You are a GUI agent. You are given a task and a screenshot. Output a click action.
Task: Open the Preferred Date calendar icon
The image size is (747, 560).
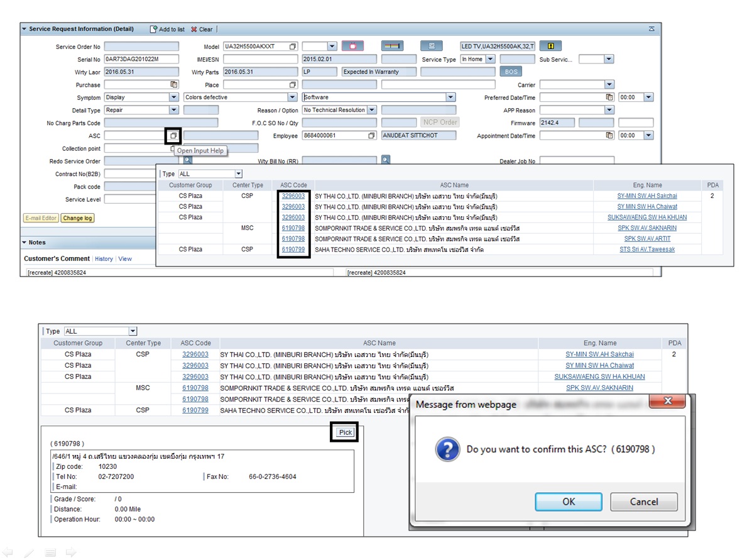[x=609, y=97]
